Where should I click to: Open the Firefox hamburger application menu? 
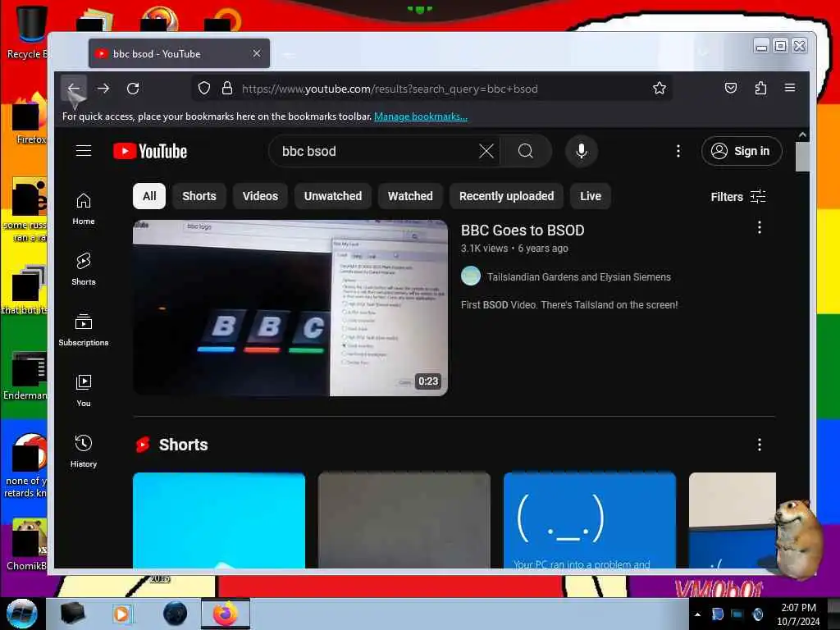point(790,88)
